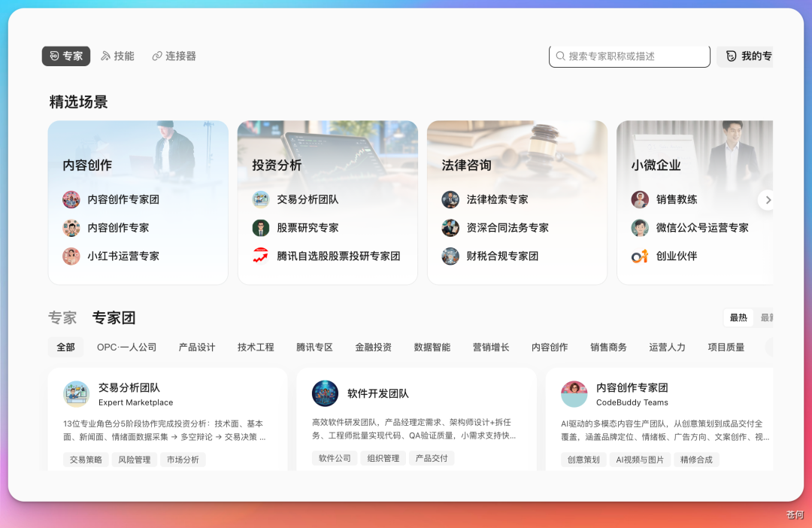
Task: Filter by 腾讯专区 category
Action: [314, 347]
